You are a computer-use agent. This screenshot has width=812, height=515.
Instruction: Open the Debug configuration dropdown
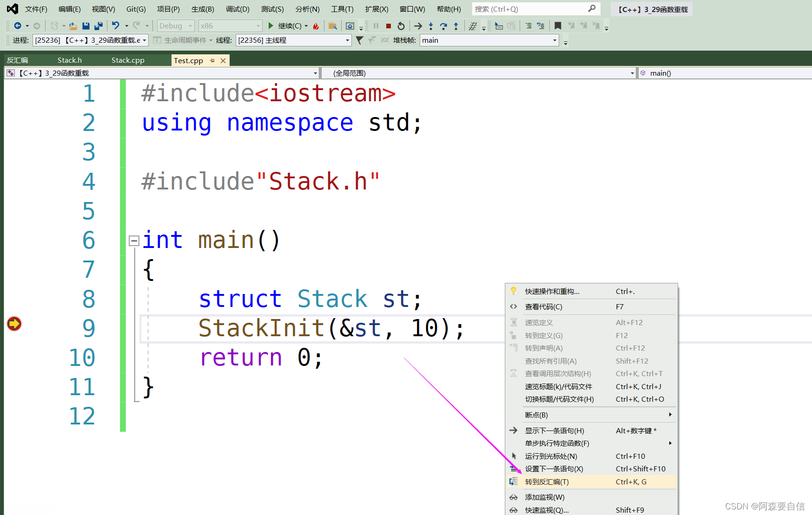(176, 26)
